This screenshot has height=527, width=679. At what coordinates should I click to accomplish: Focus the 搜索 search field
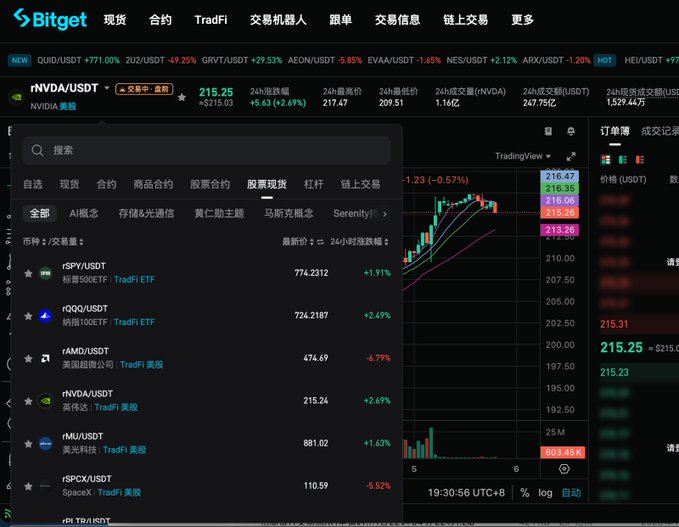click(x=207, y=150)
